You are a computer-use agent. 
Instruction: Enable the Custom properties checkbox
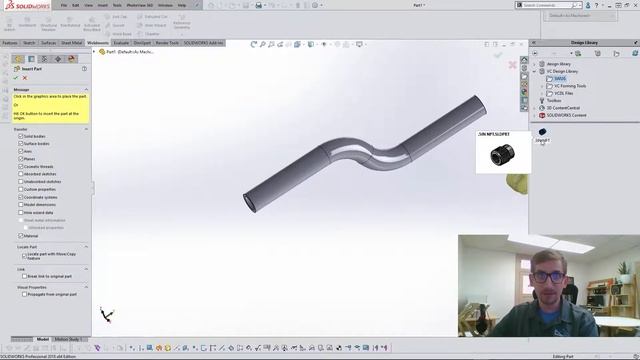21,189
